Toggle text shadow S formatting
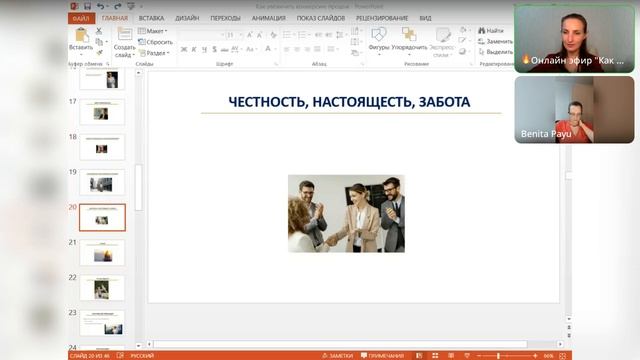This screenshot has width=640, height=360. click(214, 49)
